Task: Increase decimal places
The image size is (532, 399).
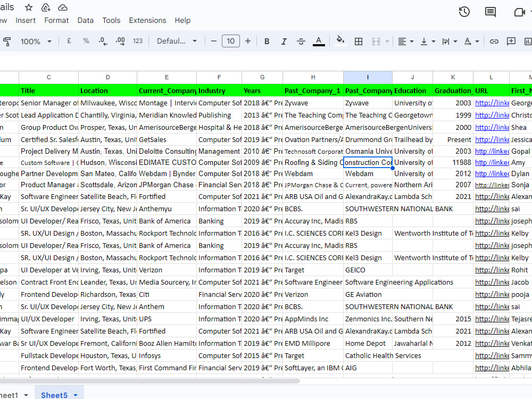Action: [120, 41]
